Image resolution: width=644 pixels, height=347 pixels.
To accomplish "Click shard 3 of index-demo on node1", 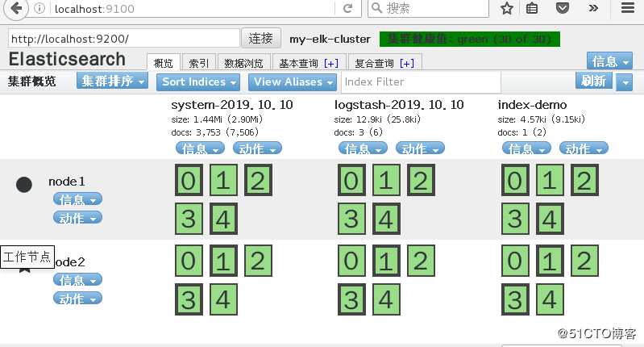I will coord(516,219).
